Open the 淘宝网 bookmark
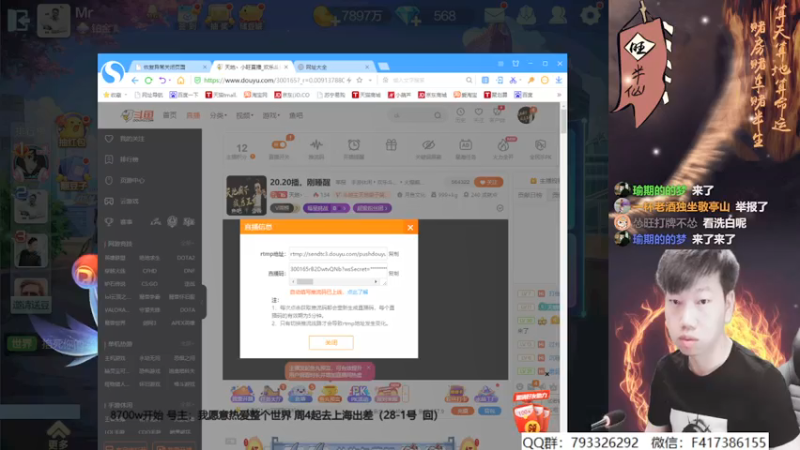 (x=256, y=95)
